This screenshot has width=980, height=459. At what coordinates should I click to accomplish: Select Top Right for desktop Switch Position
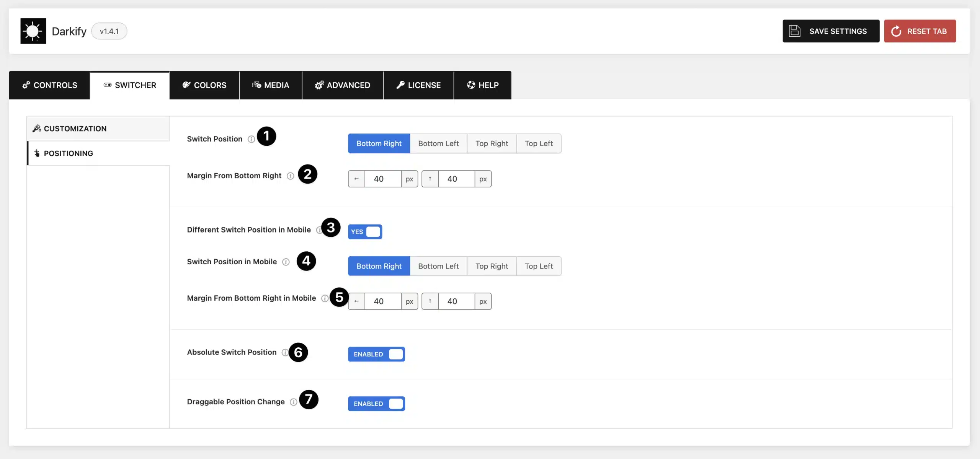click(492, 143)
